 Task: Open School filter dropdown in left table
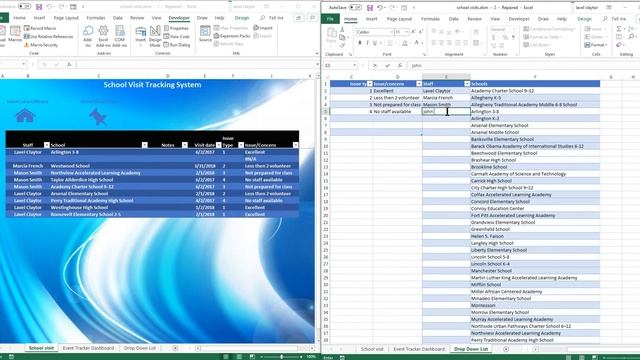pyautogui.click(x=144, y=145)
